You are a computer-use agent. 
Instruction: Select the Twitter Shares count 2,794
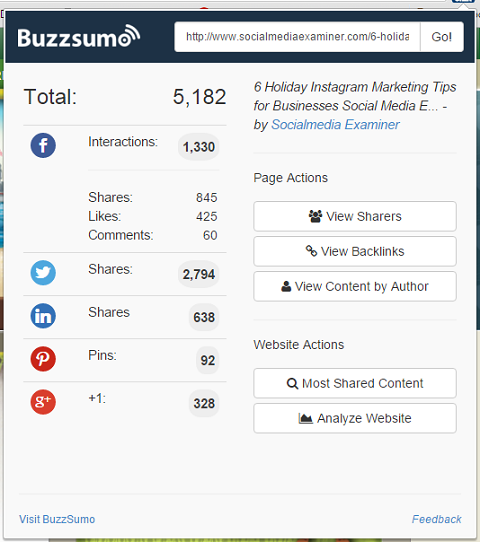199,274
